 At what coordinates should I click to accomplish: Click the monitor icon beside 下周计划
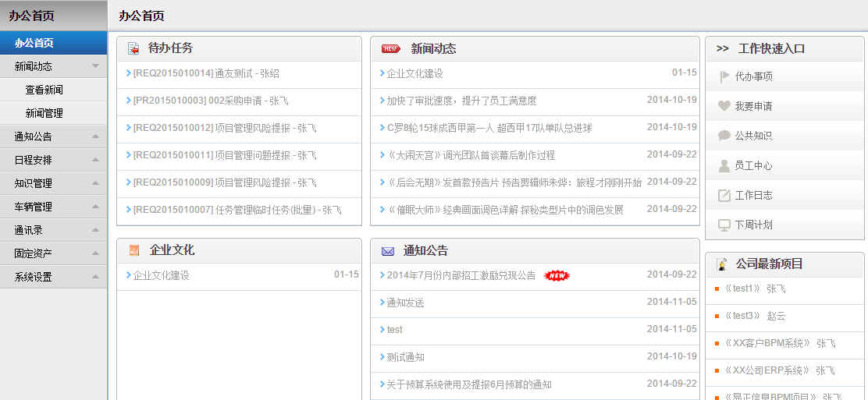coord(724,225)
